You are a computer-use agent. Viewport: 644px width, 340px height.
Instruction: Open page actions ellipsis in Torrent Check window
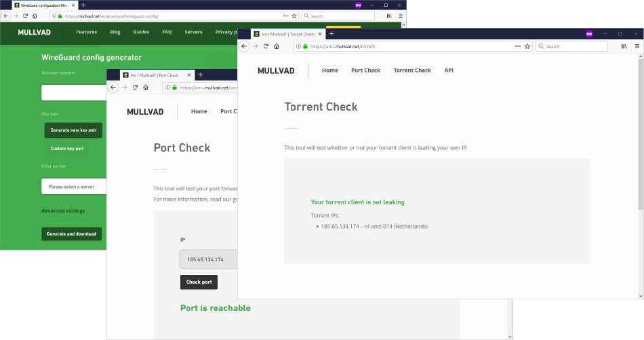point(517,46)
